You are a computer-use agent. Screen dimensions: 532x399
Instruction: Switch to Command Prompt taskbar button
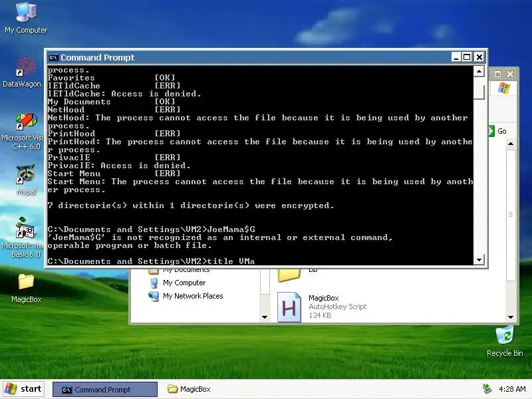105,390
